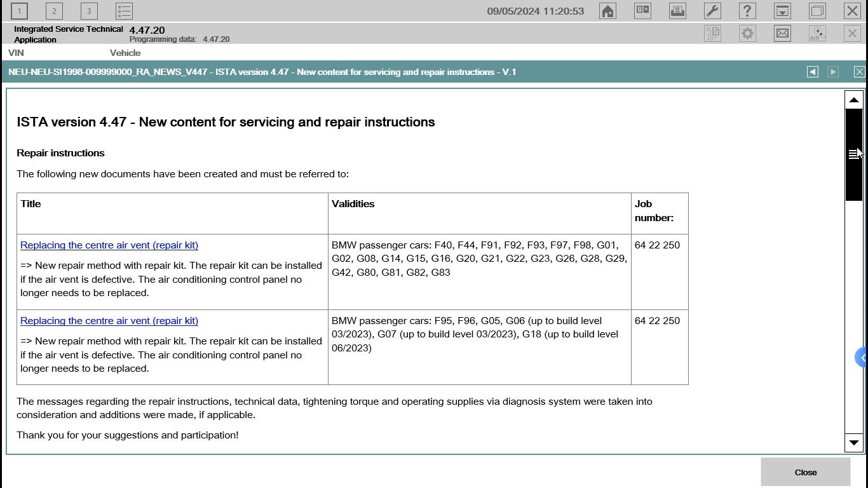
Task: Click the main heading 'ISTA version 4.47'
Action: coord(226,122)
